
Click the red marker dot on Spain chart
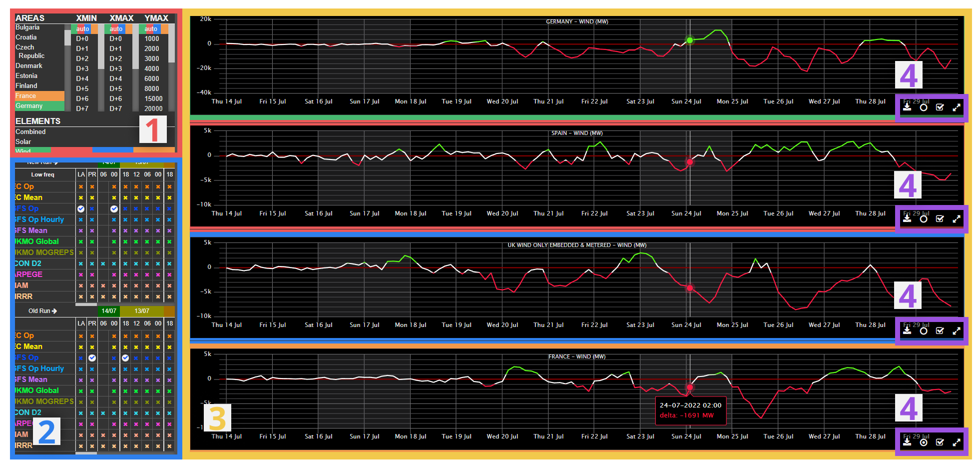[690, 162]
